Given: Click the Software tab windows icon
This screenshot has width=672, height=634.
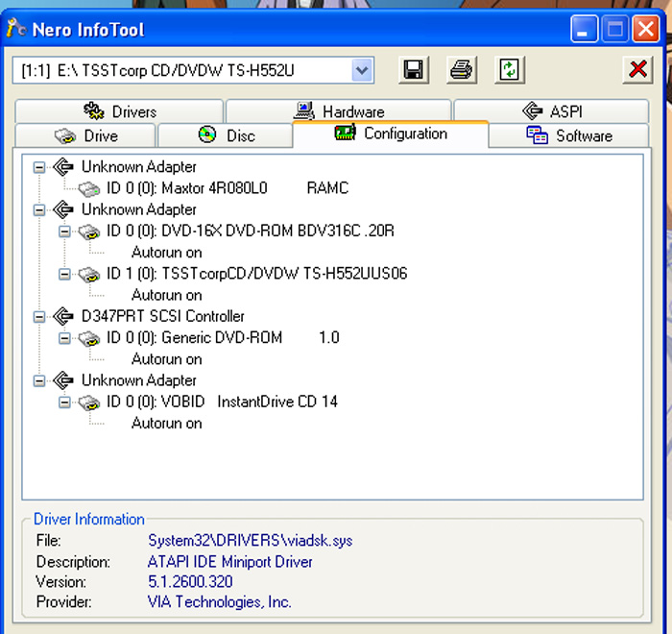Looking at the screenshot, I should [538, 135].
